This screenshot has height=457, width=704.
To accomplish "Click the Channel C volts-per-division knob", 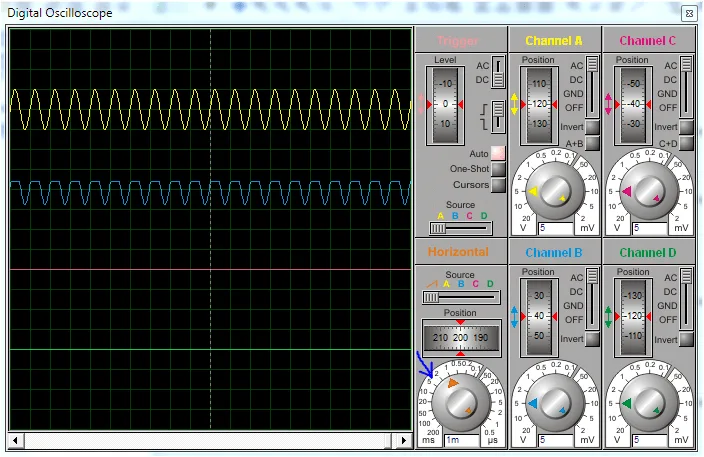I will click(x=649, y=191).
